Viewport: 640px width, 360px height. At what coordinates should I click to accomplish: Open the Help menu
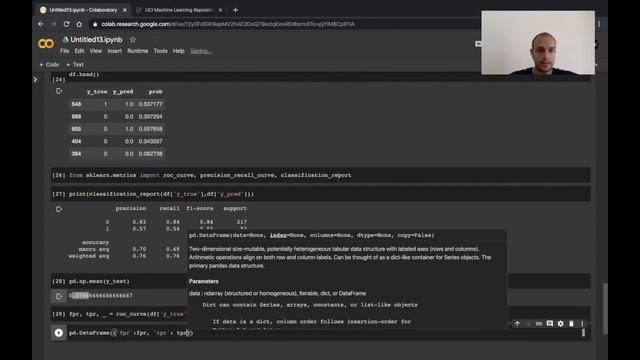(178, 51)
